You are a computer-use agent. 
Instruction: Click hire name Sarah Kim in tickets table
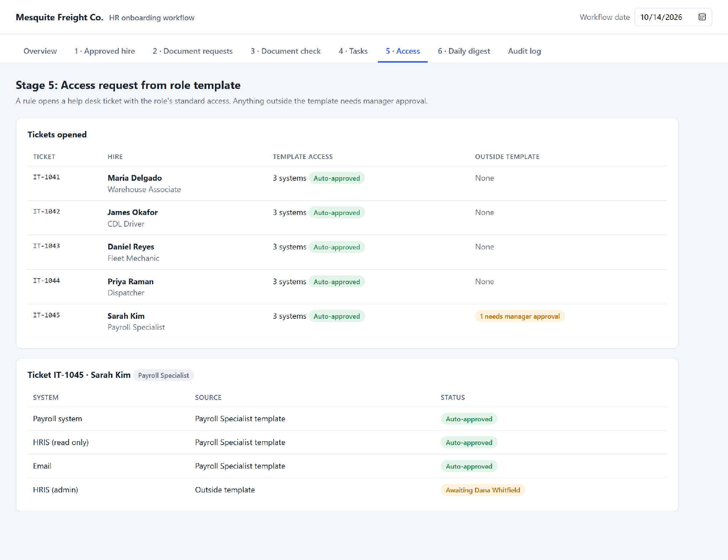coord(126,316)
